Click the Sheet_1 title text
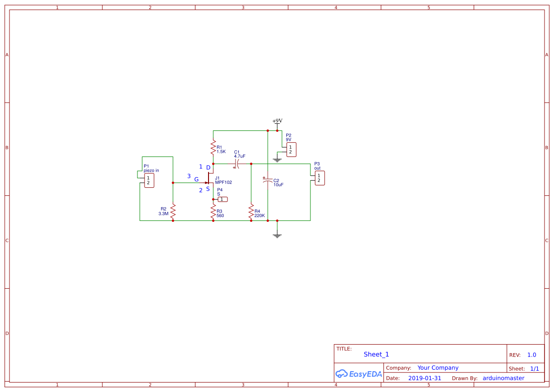 [376, 354]
